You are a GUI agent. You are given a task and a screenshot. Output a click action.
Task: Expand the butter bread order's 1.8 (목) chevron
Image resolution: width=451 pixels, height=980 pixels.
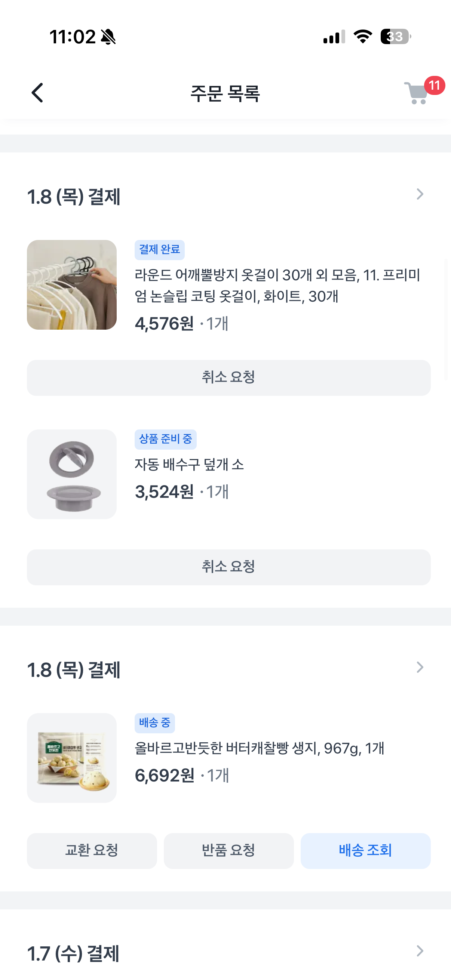point(420,667)
